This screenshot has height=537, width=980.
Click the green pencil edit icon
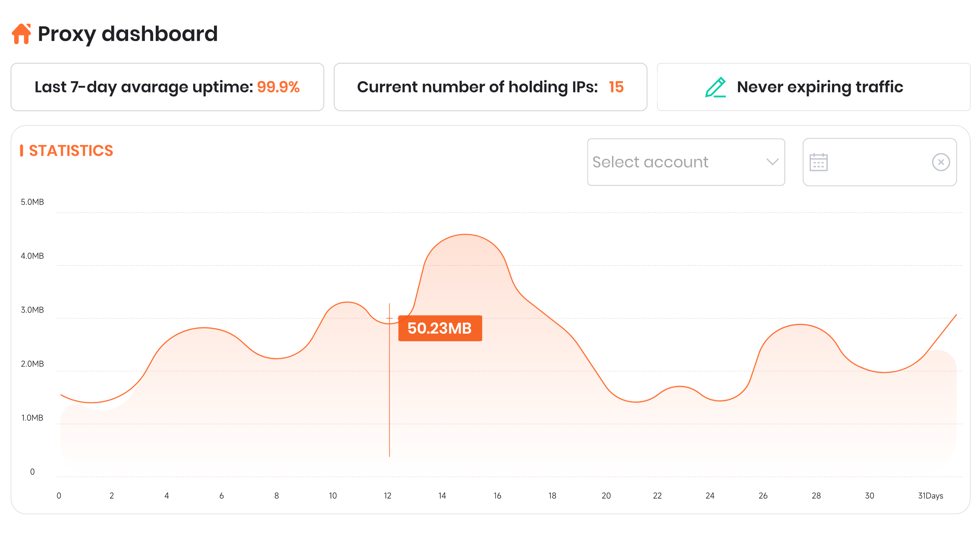[x=715, y=87]
